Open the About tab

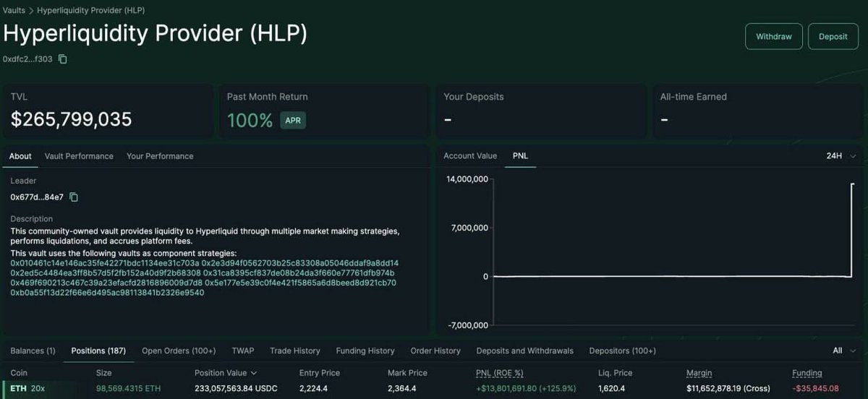(20, 156)
